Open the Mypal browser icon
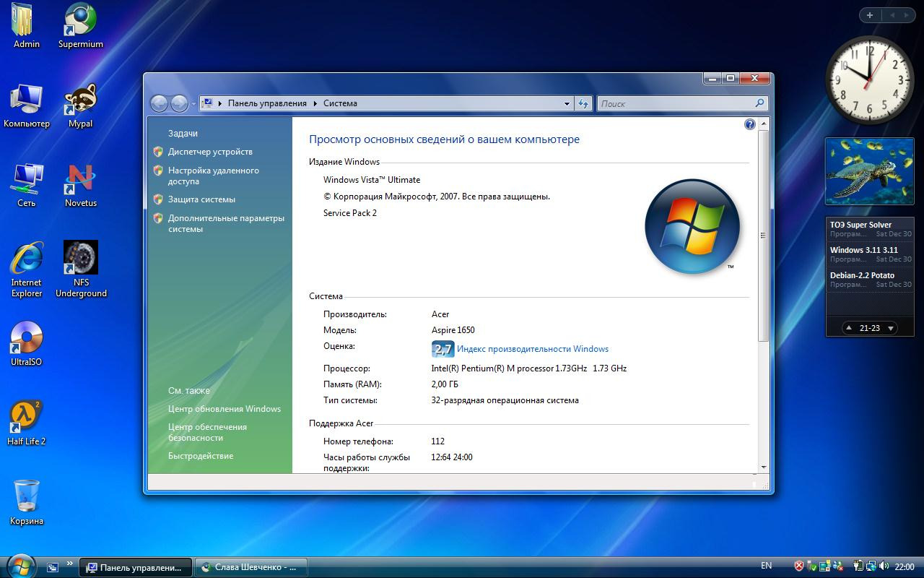Viewport: 924px width, 578px height. (80, 101)
